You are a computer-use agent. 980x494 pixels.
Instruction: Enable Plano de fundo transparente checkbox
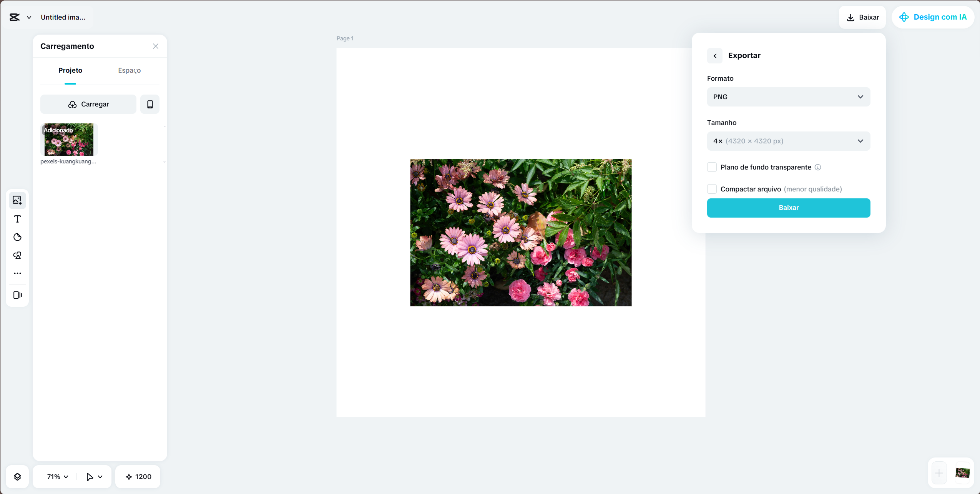[712, 167]
